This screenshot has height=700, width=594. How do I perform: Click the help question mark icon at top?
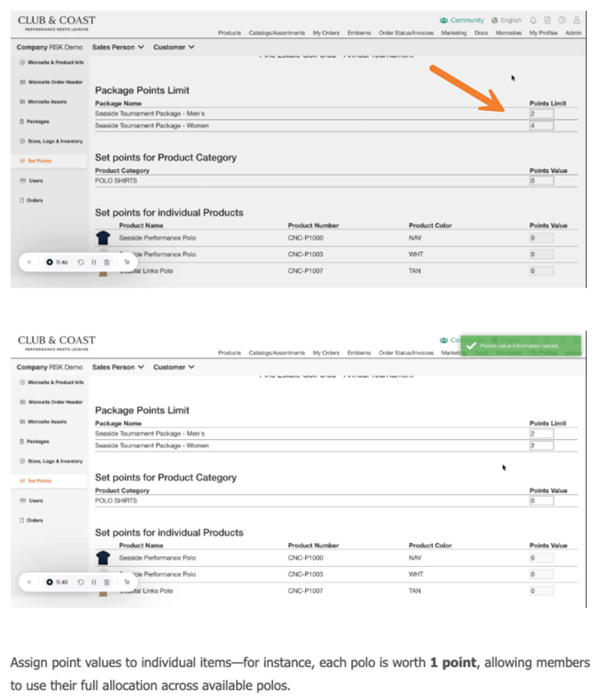(561, 20)
